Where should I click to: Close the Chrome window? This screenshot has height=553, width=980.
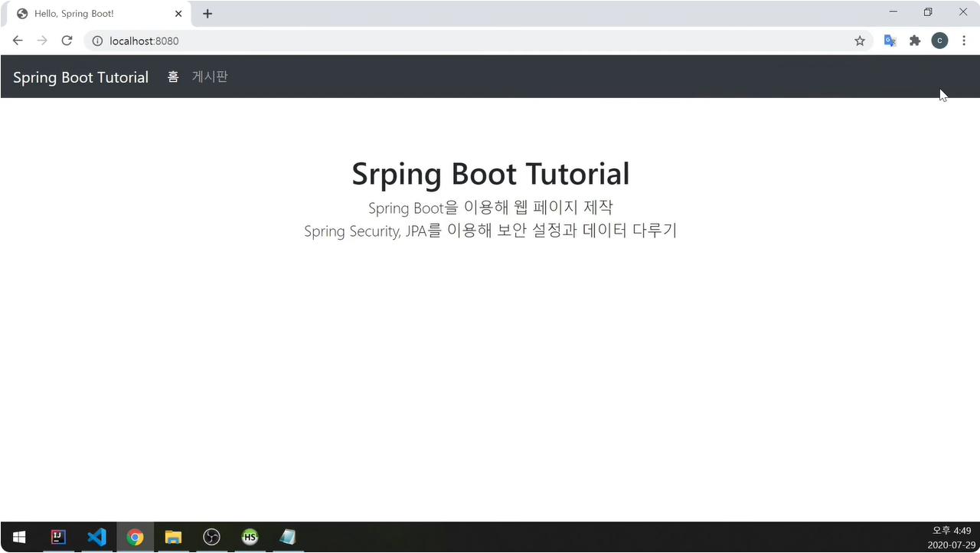pos(963,11)
